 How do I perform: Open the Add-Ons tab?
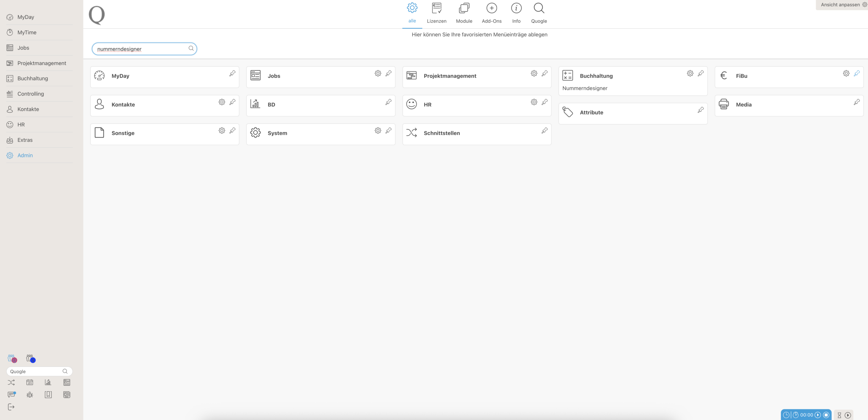[x=491, y=13]
